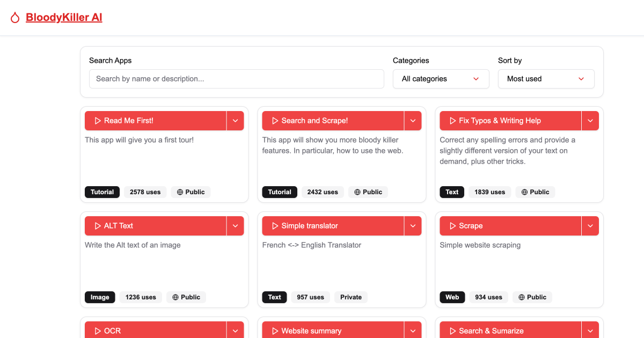644x338 pixels.
Task: Click the play icon on Fix Typos & Writing Help
Action: coord(452,121)
